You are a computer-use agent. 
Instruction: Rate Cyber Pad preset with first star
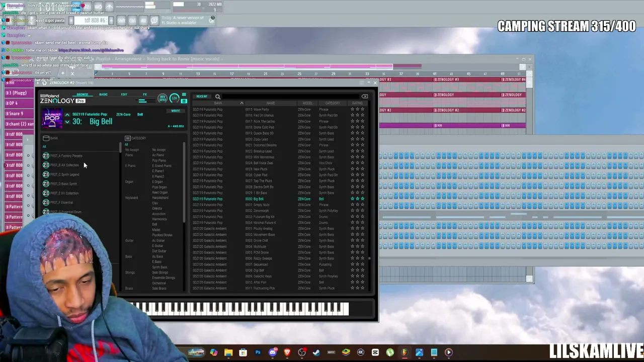pos(353,175)
